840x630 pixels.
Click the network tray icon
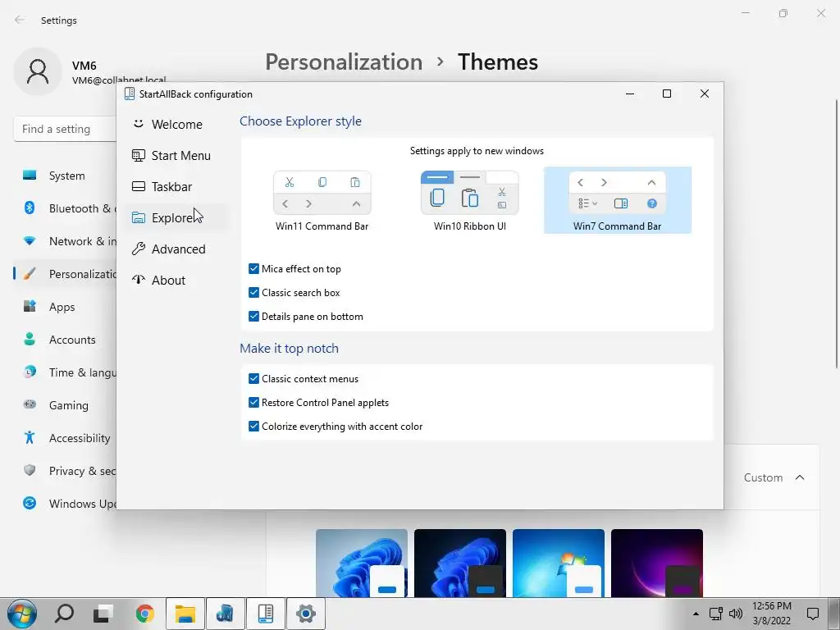(716, 614)
